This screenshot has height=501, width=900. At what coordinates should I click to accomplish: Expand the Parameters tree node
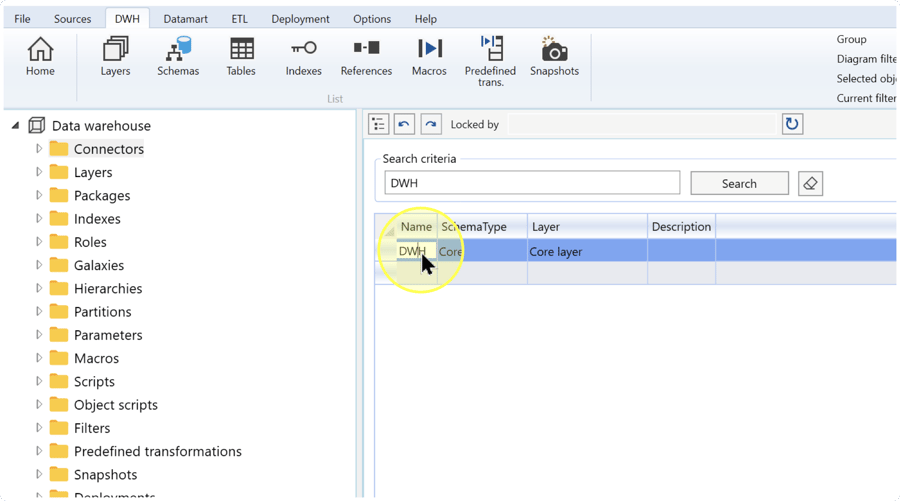[x=38, y=335]
